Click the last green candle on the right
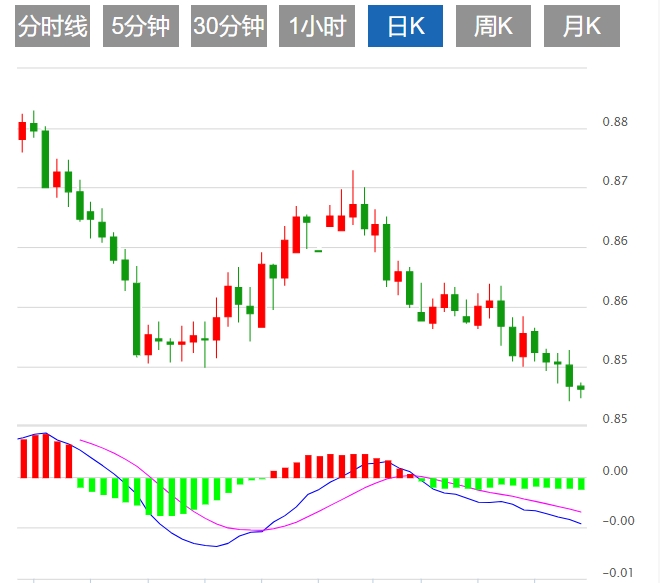 [x=580, y=388]
